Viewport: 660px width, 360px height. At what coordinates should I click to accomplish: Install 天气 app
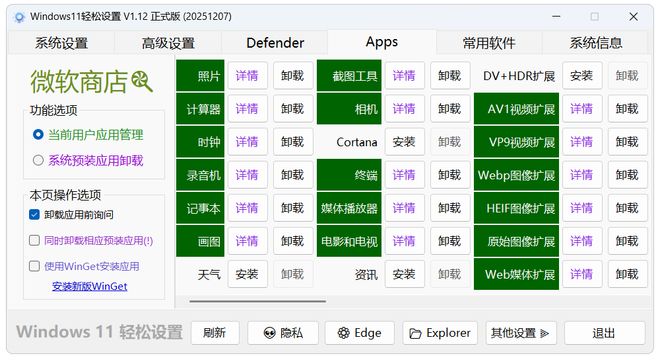[247, 275]
